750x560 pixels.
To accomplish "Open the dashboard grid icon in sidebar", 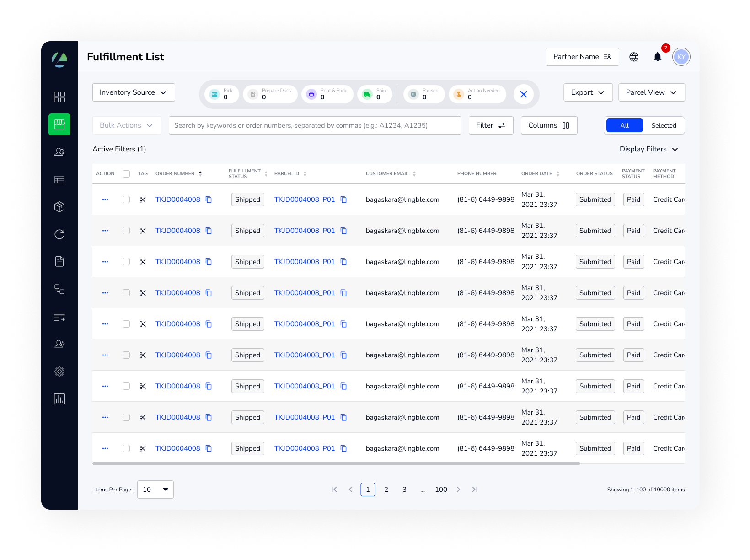I will 59,97.
